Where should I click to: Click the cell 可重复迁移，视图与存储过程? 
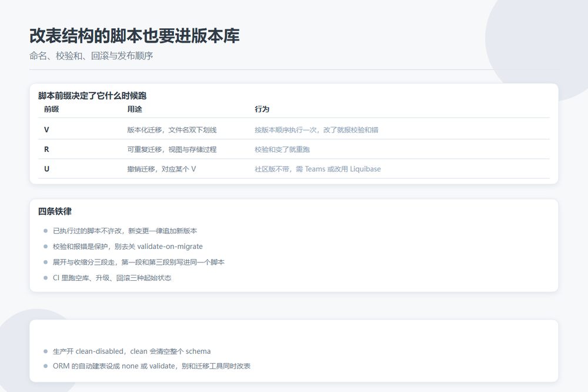[x=172, y=150]
